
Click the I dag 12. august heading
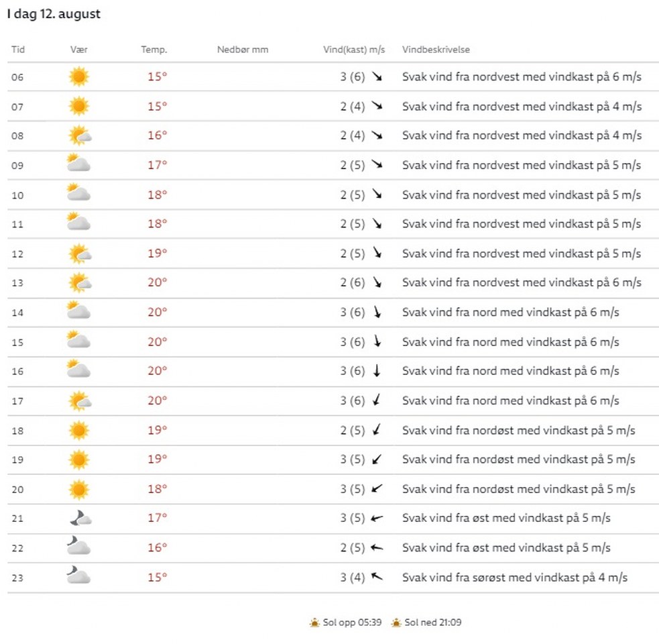54,13
